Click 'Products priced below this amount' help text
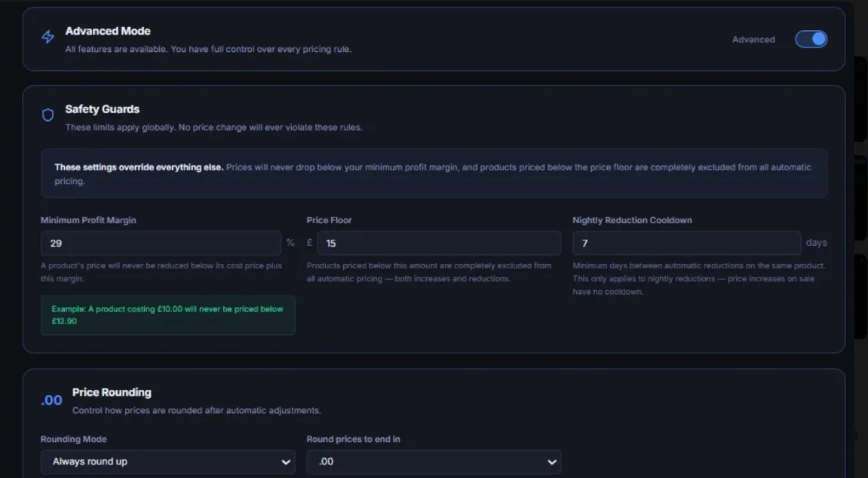Image resolution: width=868 pixels, height=478 pixels. tap(429, 272)
